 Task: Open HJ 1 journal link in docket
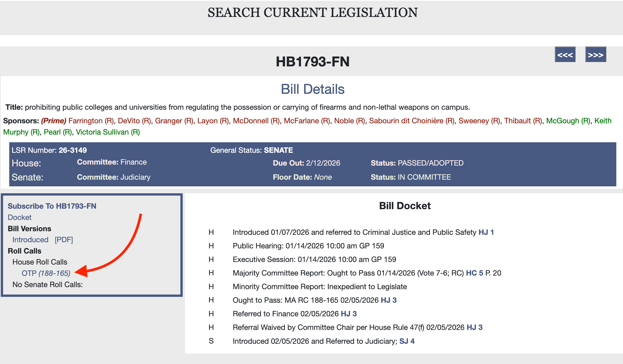coord(486,232)
